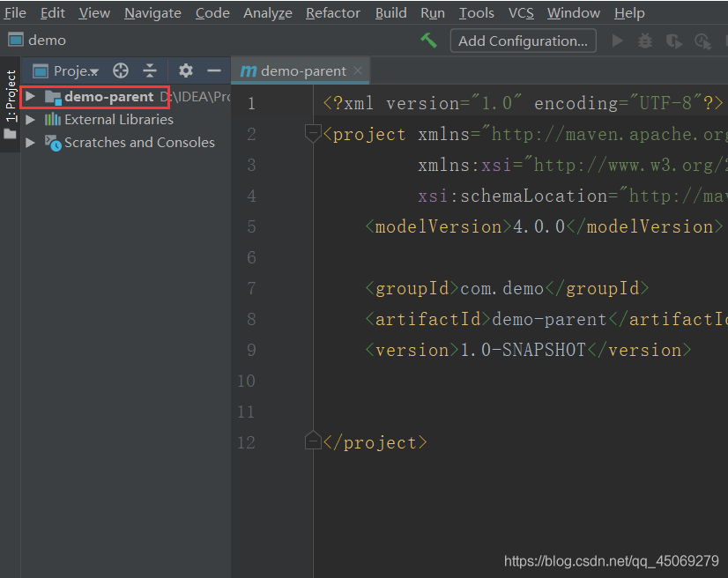Open Project panel settings gear
The image size is (728, 578).
click(x=185, y=71)
